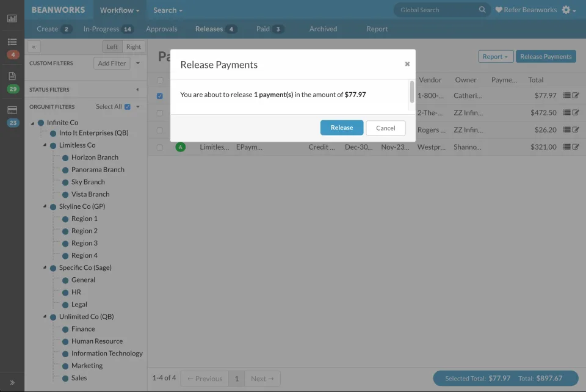
Task: Click the heart Refer Beanworks link
Action: pos(526,10)
